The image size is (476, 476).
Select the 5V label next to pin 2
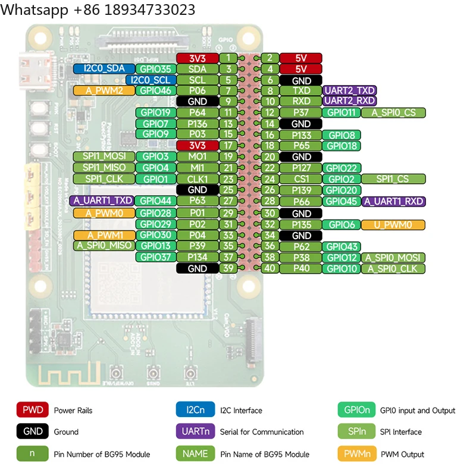(301, 58)
